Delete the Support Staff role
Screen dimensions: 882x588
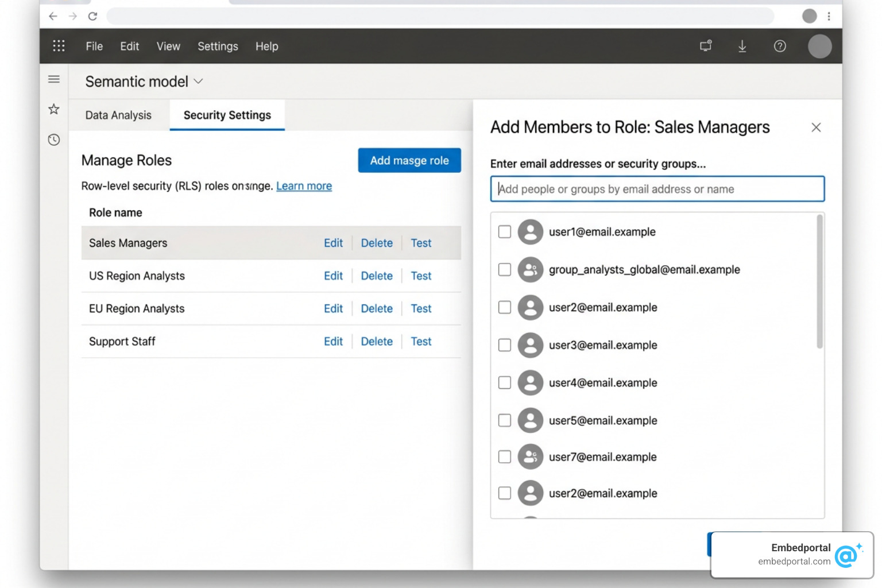point(377,341)
